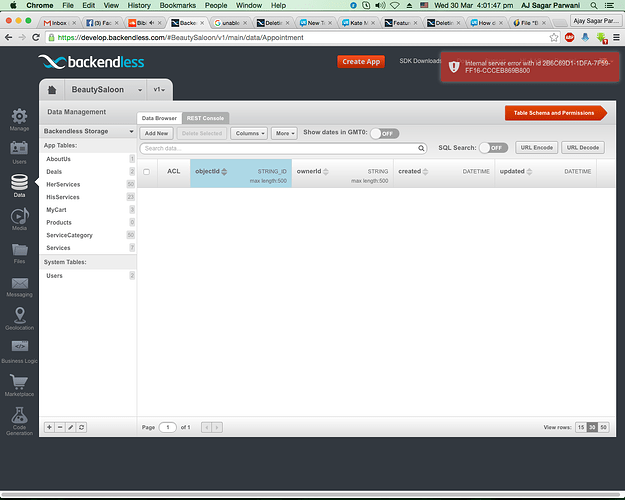Dismiss the internal server error notification
Viewport: 625px width, 500px height.
pos(530,67)
